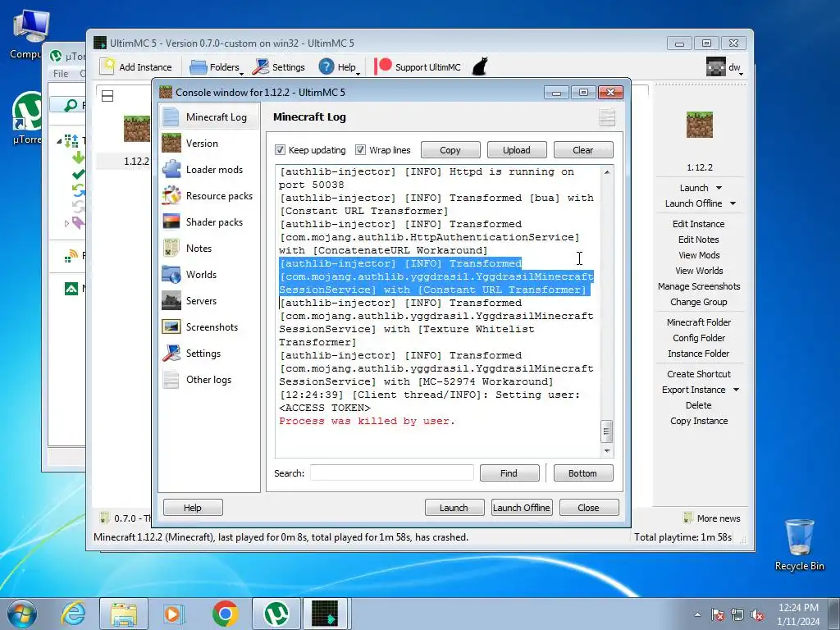Open Windows Explorer folder taskbar icon
Viewport: 840px width, 630px height.
tap(124, 614)
